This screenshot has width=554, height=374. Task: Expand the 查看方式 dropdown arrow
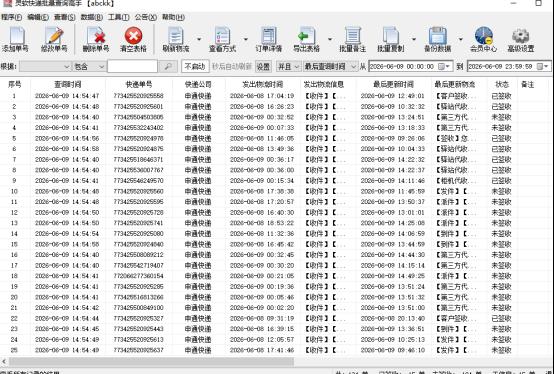(x=246, y=39)
